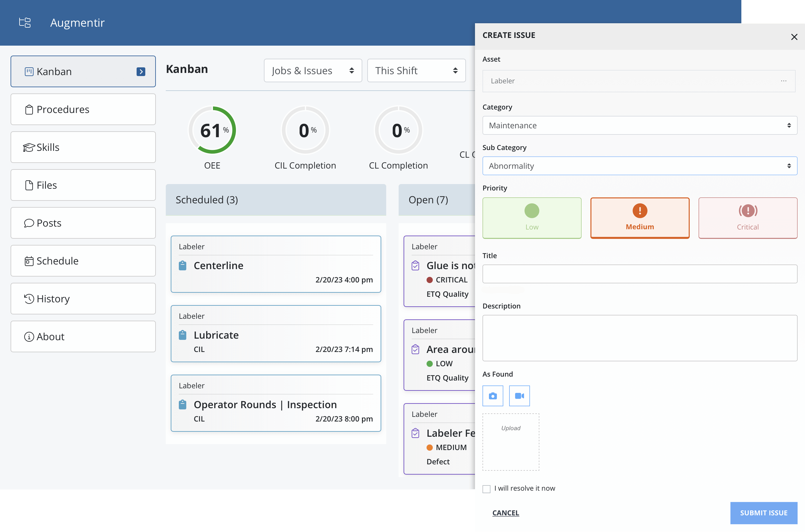Click inside the Title input field

click(640, 274)
